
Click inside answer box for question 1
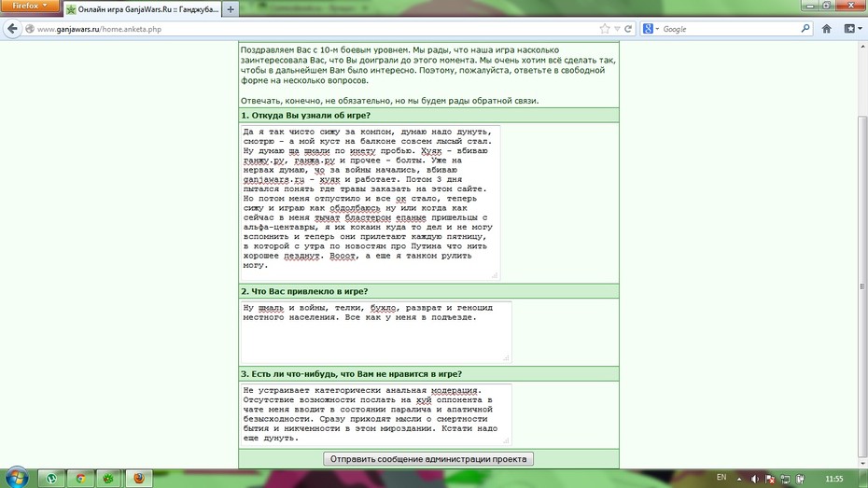tap(370, 202)
